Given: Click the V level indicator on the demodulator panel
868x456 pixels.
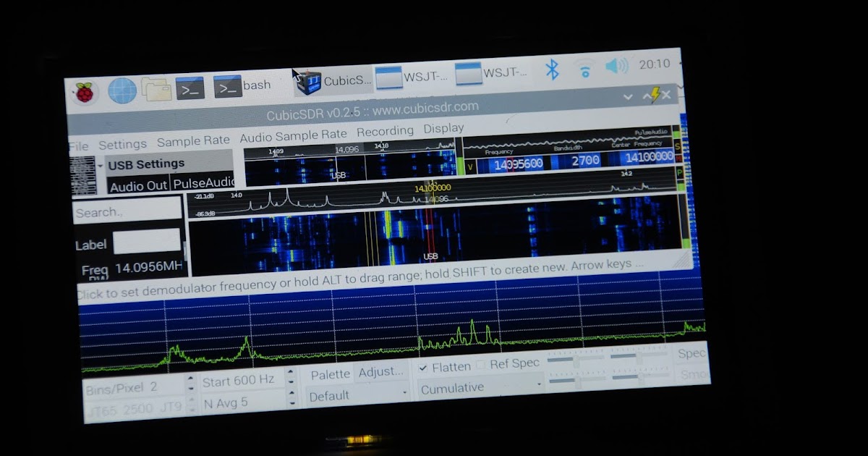Looking at the screenshot, I should [470, 165].
